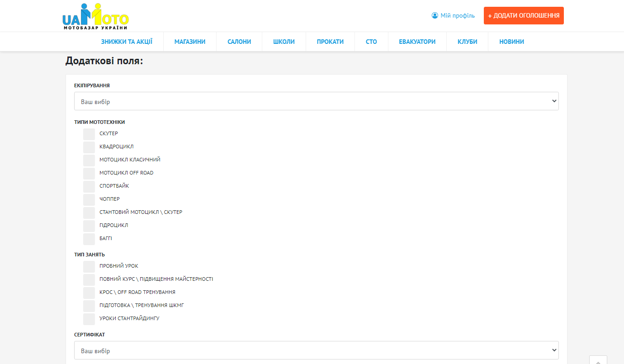Tick the Пробний урок checkbox

89,266
